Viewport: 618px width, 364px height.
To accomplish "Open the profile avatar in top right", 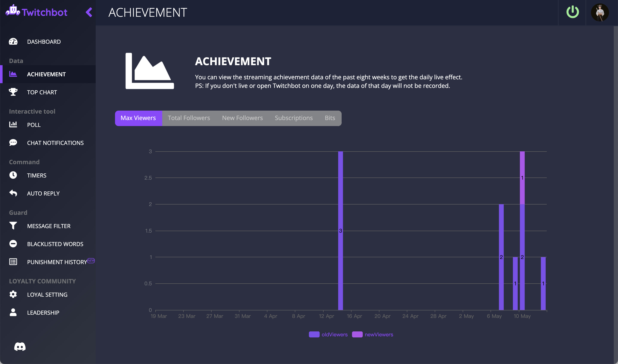I will [600, 12].
